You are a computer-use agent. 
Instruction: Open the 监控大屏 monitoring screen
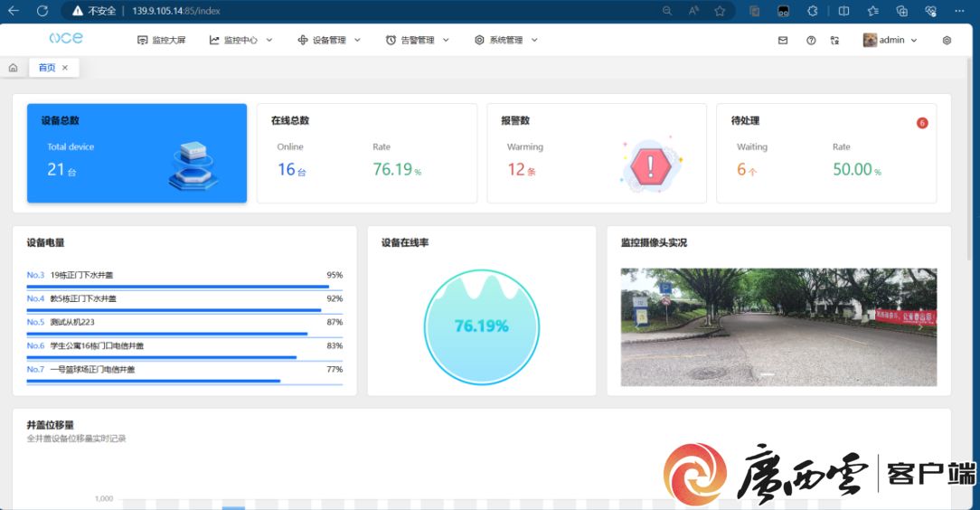point(161,40)
